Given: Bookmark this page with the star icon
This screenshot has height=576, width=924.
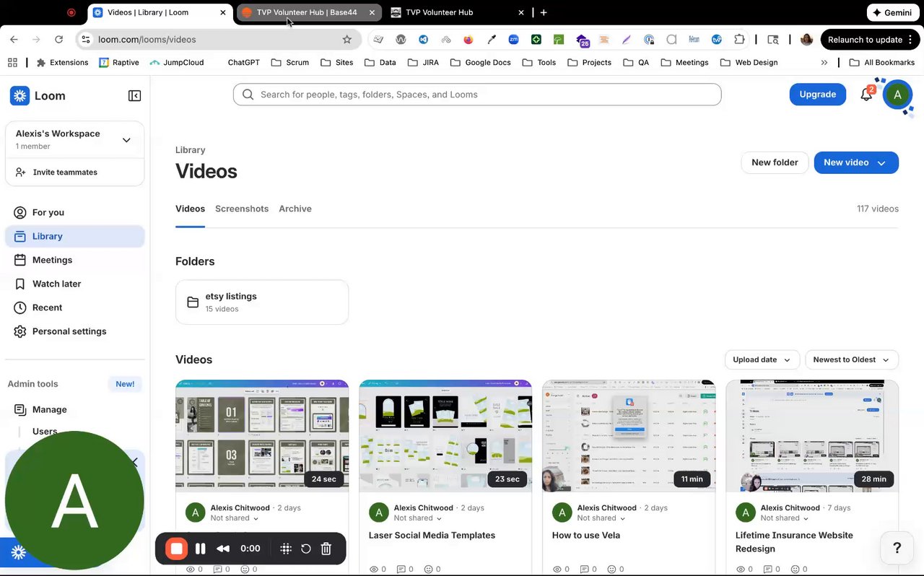Looking at the screenshot, I should tap(347, 40).
